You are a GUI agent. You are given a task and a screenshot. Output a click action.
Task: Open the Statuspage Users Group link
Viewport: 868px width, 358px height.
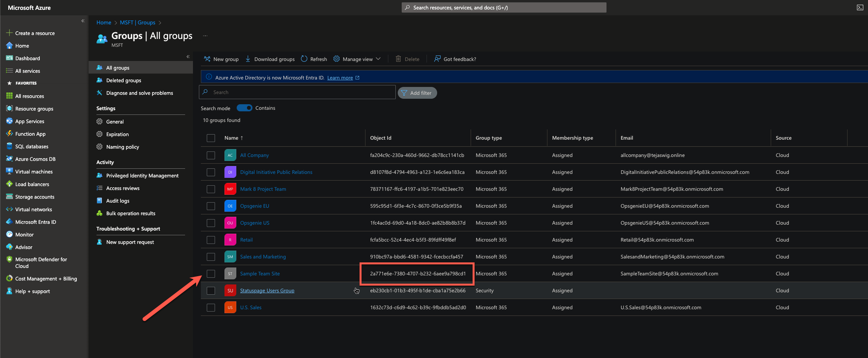click(267, 291)
